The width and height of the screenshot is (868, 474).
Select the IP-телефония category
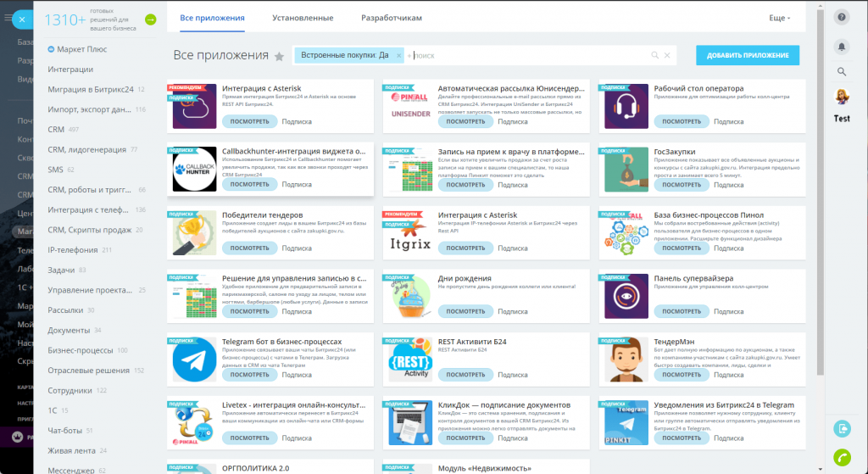coord(73,250)
